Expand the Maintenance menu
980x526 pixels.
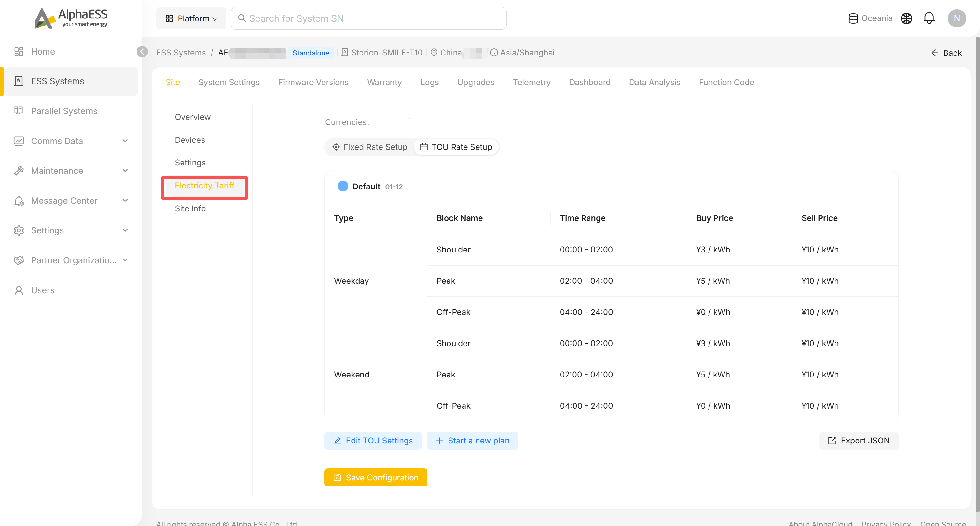pos(71,171)
